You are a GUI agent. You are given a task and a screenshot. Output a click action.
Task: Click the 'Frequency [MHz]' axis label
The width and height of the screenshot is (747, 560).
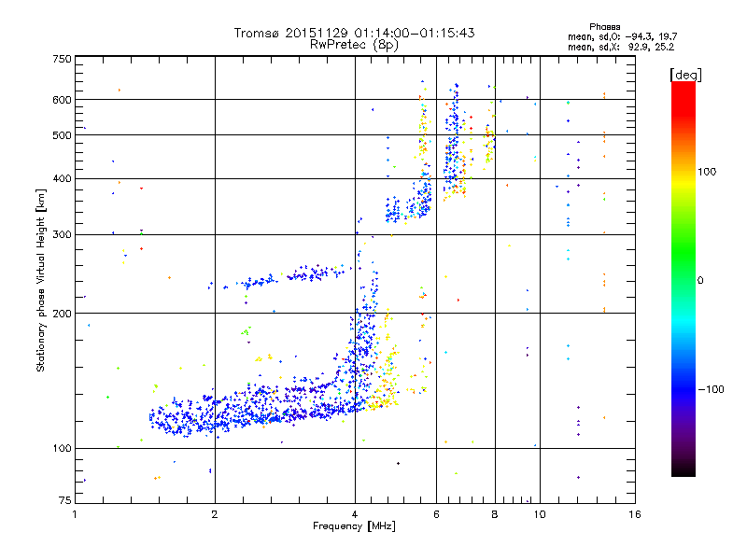(354, 526)
